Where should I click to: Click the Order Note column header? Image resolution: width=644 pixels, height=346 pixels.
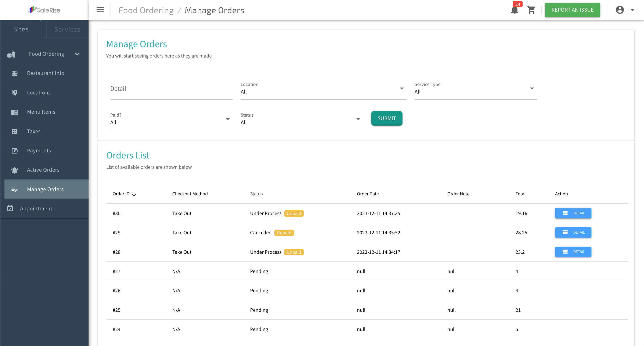click(458, 194)
